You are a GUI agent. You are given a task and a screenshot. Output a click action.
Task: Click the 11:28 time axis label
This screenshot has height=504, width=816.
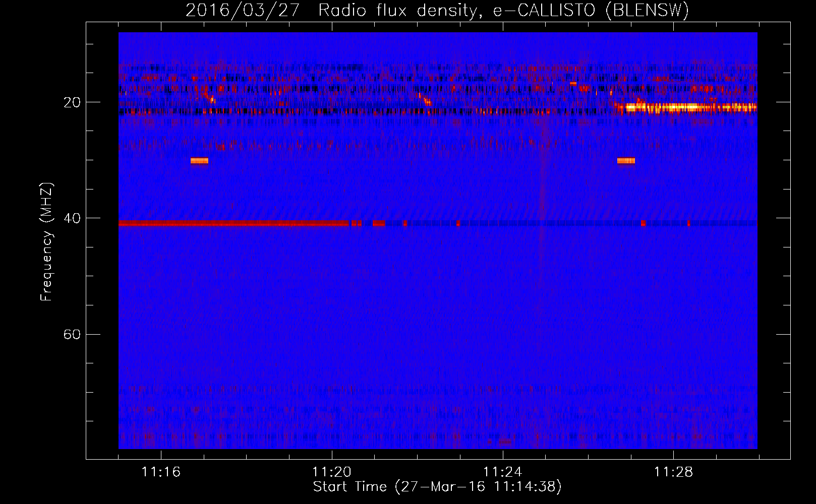tap(673, 472)
